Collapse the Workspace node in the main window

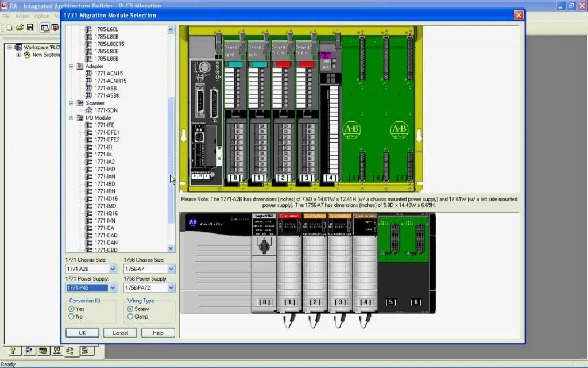(10, 47)
